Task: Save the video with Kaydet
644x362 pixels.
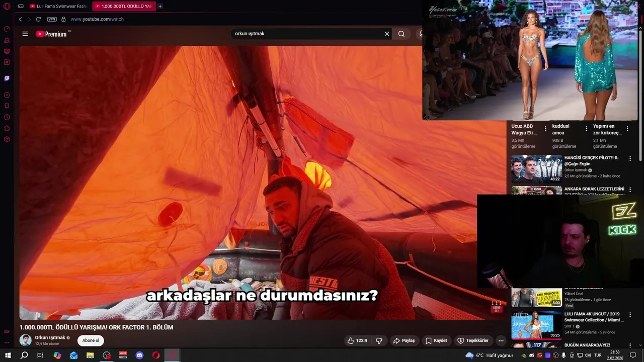Action: click(x=436, y=340)
